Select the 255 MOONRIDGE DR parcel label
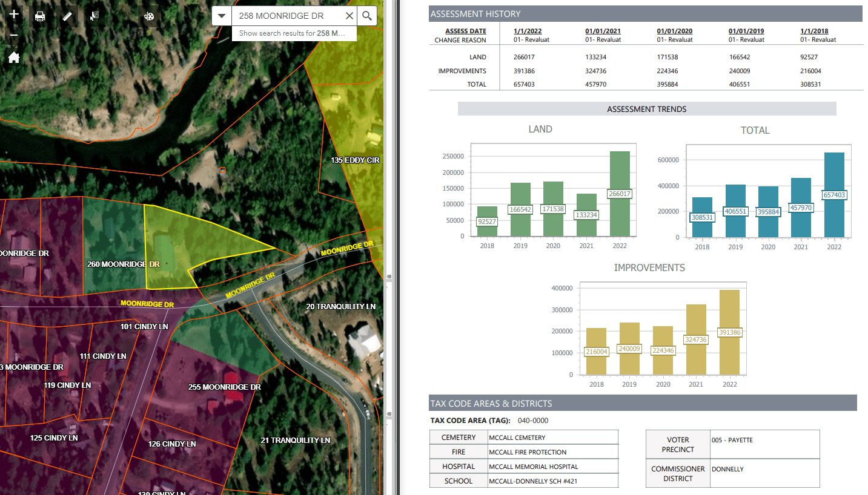 225,387
